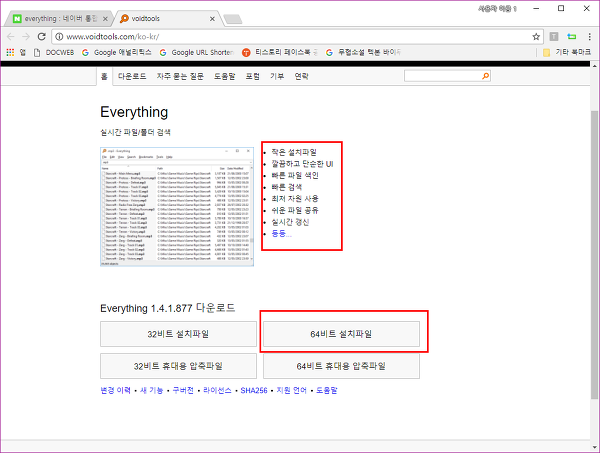Open the 구버전 link
Image resolution: width=600 pixels, height=453 pixels.
(x=183, y=390)
